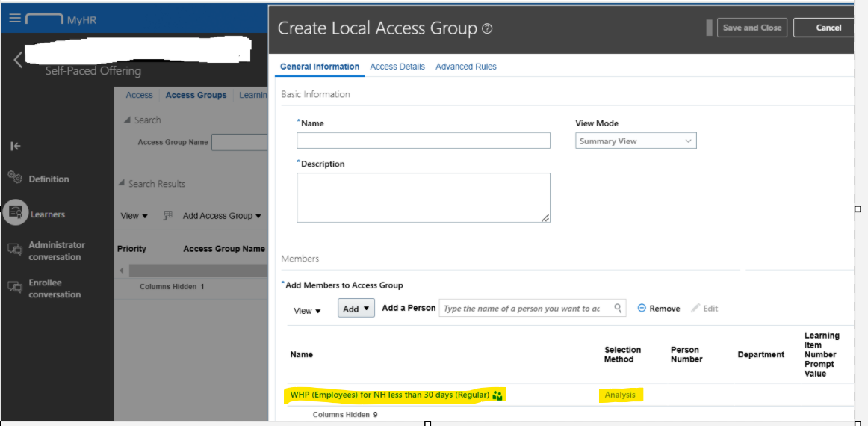Open the Add dropdown button
The height and width of the screenshot is (426, 868).
pyautogui.click(x=356, y=309)
